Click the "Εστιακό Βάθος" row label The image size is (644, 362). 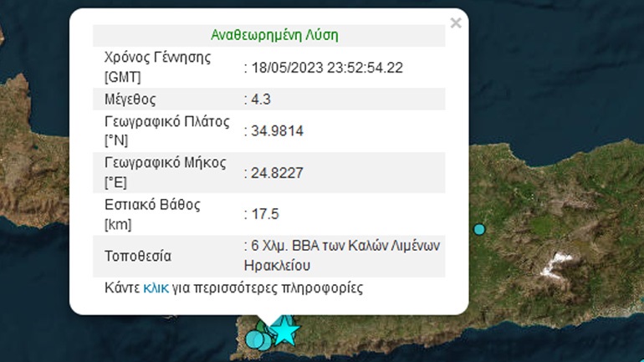pyautogui.click(x=141, y=206)
